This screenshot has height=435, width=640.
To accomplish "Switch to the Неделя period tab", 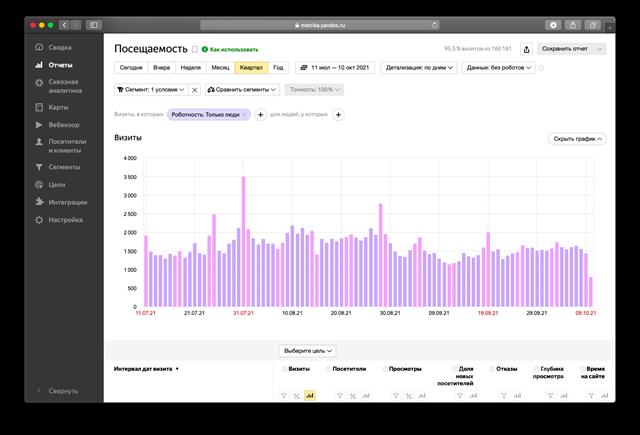I will [190, 68].
